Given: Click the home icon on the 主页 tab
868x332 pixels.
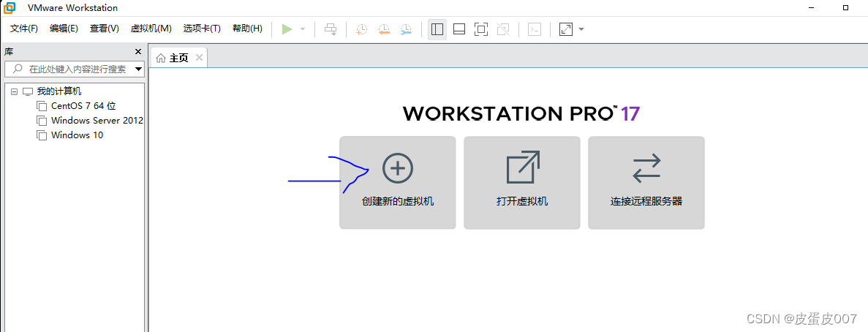Looking at the screenshot, I should point(161,58).
